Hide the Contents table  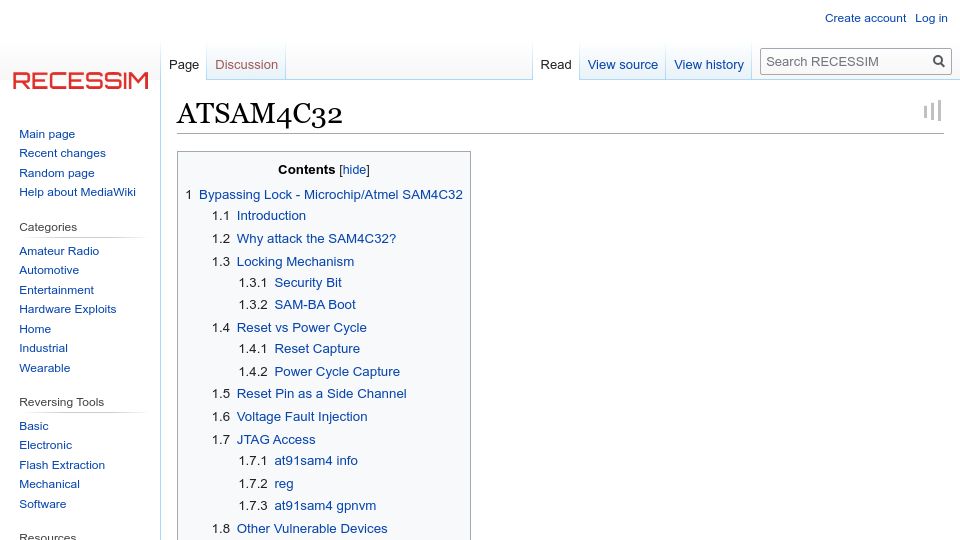(x=354, y=170)
